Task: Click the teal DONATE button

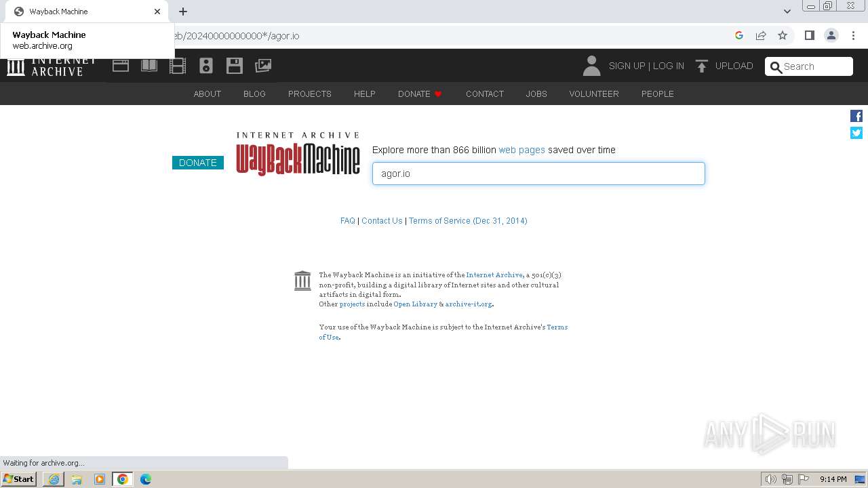Action: 198,163
